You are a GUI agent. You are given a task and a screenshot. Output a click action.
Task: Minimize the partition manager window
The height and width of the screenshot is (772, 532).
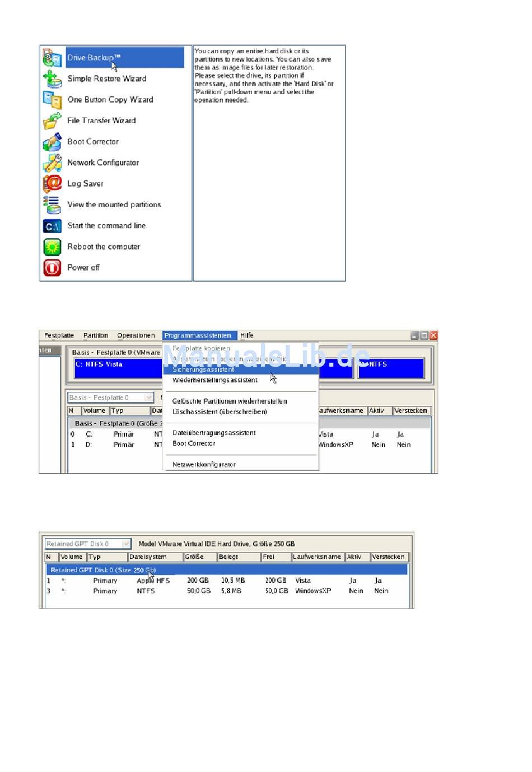click(x=415, y=336)
